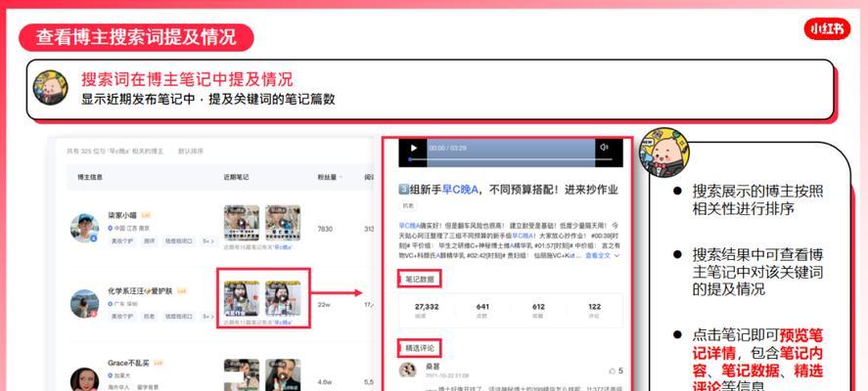Click the 27,332 read count
The width and height of the screenshot is (868, 391).
(x=427, y=306)
